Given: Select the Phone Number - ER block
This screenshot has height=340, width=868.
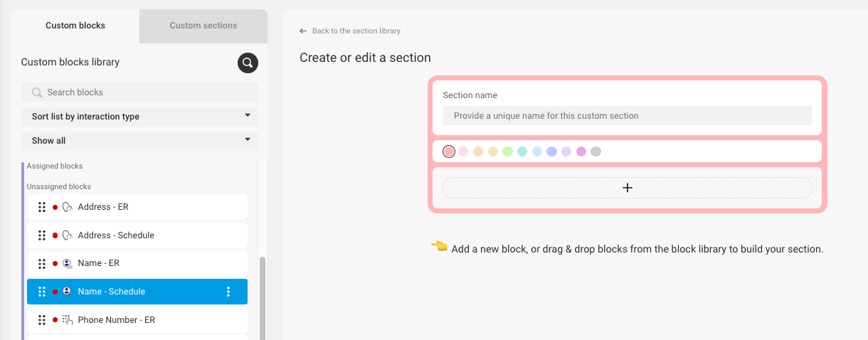Looking at the screenshot, I should click(137, 320).
